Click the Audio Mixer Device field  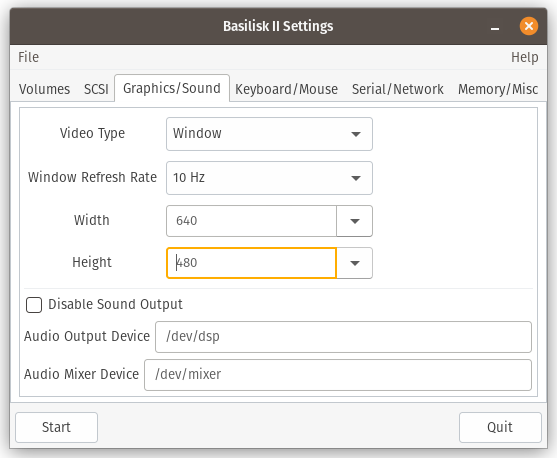point(338,375)
